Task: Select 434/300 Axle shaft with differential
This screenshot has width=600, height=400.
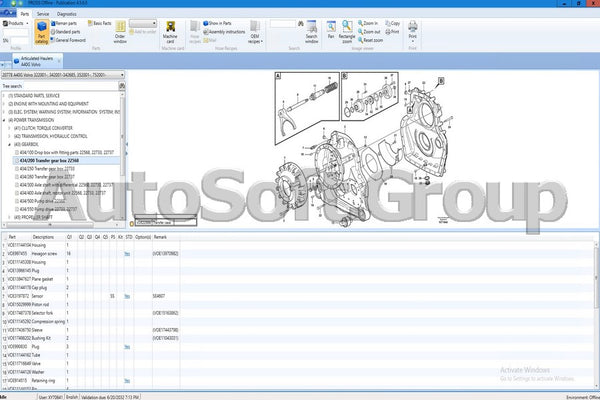Action: point(67,185)
